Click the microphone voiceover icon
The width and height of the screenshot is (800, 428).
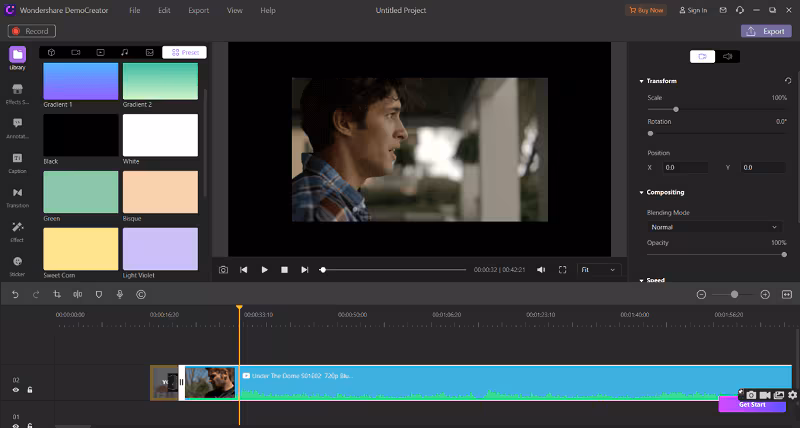click(120, 294)
